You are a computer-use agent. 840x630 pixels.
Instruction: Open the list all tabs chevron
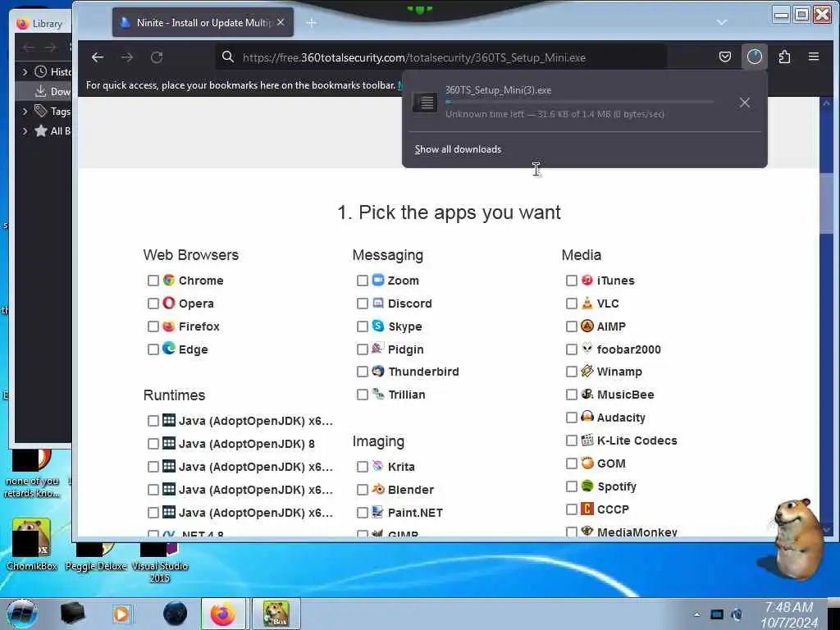click(x=722, y=22)
